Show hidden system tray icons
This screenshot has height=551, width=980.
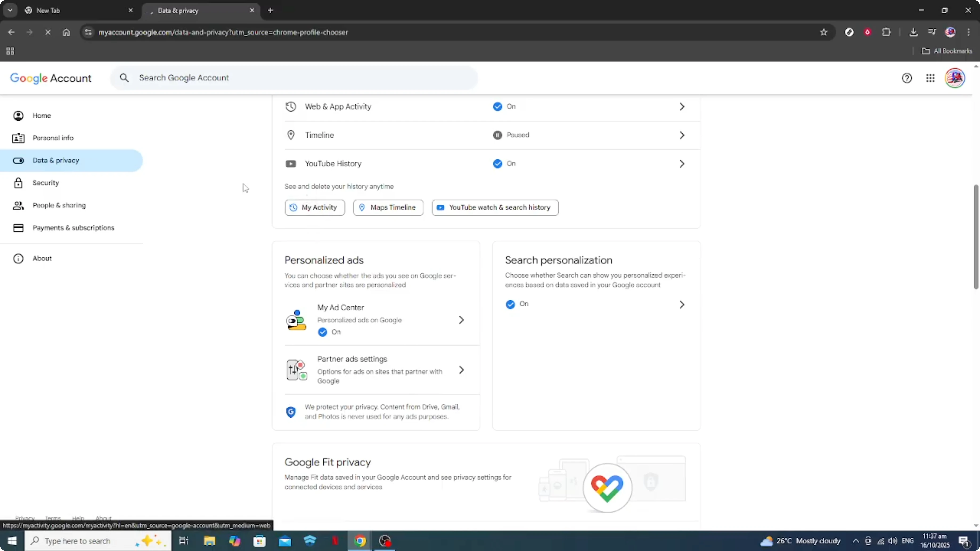[855, 541]
